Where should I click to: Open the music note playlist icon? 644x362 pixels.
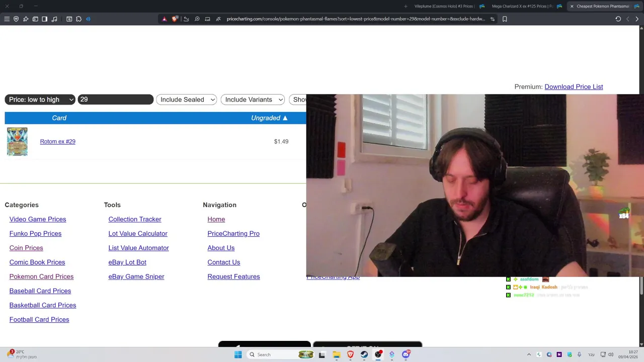pos(54,19)
